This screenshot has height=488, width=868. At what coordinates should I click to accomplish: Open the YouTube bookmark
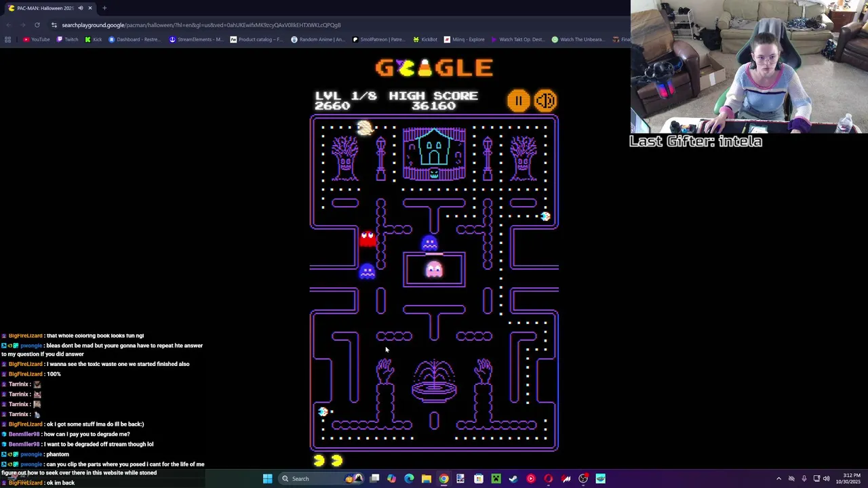[x=37, y=39]
